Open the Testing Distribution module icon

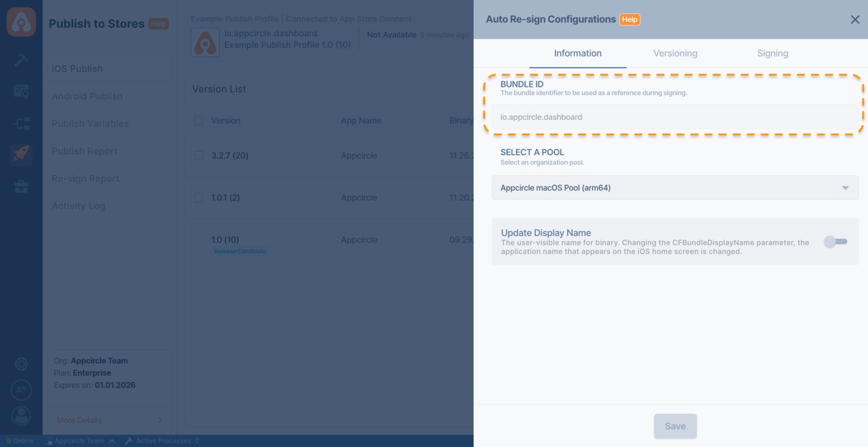click(21, 123)
